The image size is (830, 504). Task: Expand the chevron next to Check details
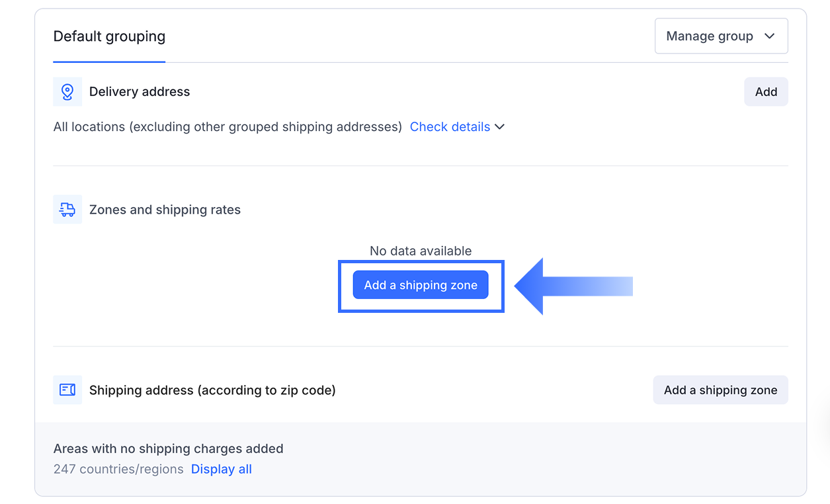[500, 127]
